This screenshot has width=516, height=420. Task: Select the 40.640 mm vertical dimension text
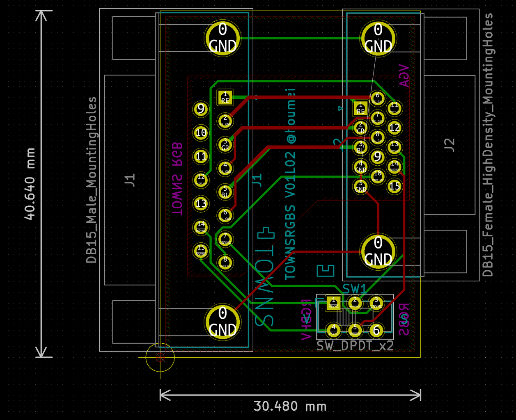click(30, 184)
